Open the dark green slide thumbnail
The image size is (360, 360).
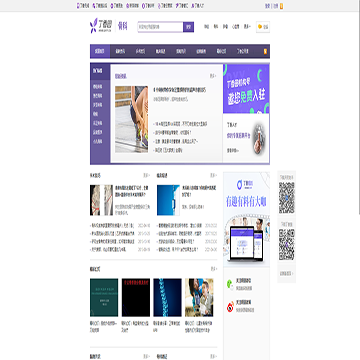pos(104,297)
